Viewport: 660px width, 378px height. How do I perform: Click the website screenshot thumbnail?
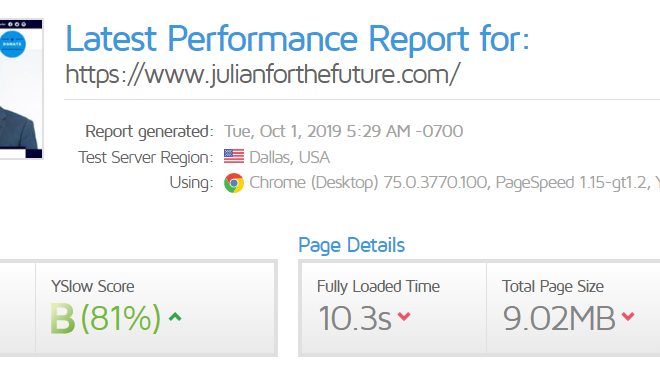click(x=21, y=89)
